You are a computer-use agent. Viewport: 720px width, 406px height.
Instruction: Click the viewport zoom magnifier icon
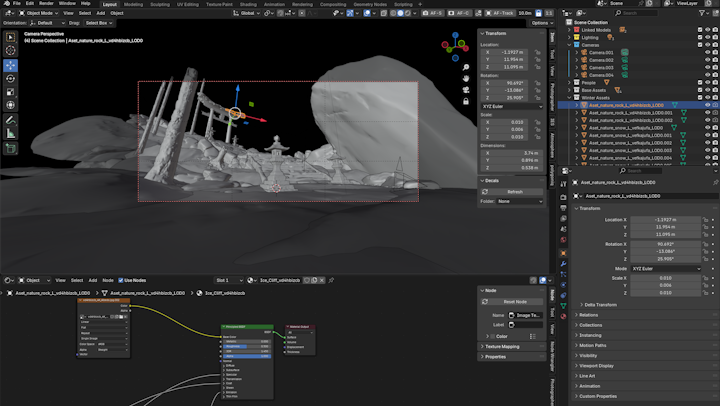coord(466,68)
